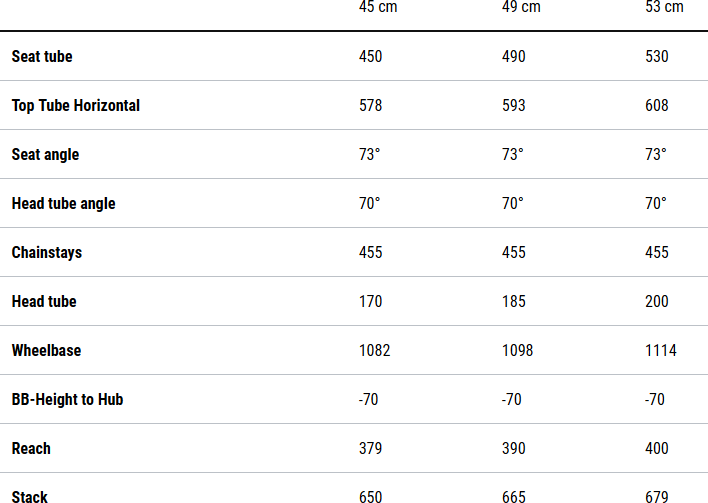Select wheelbase value 1098

518,351
